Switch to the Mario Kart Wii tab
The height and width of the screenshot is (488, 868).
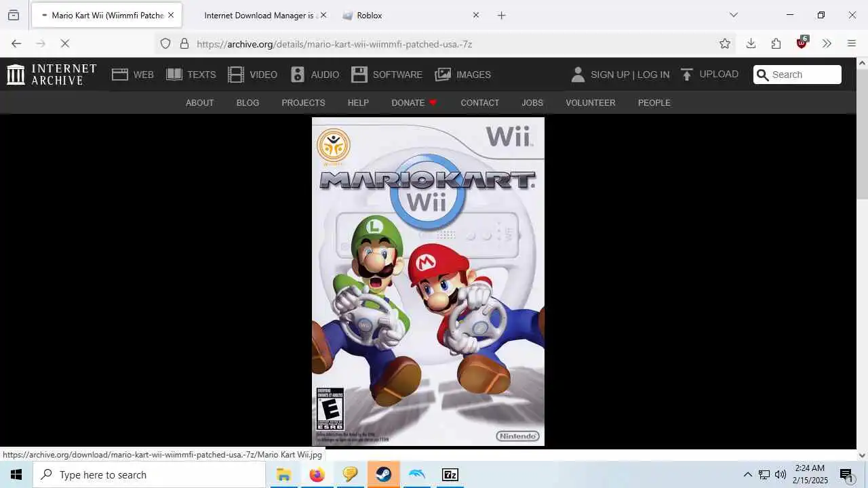(106, 15)
